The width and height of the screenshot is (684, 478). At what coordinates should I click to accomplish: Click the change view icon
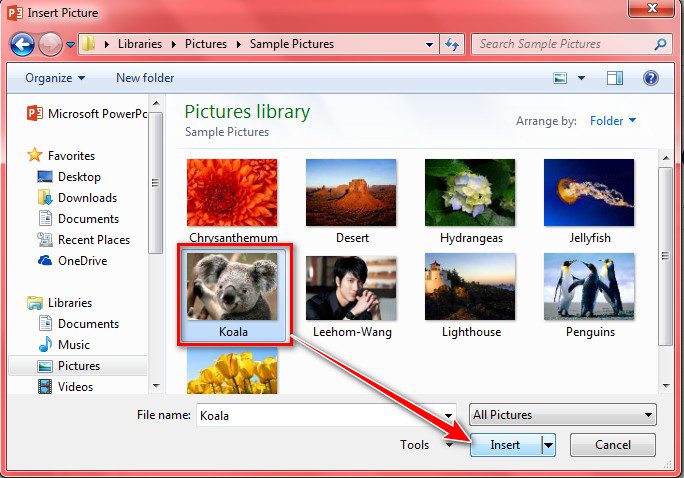[560, 79]
